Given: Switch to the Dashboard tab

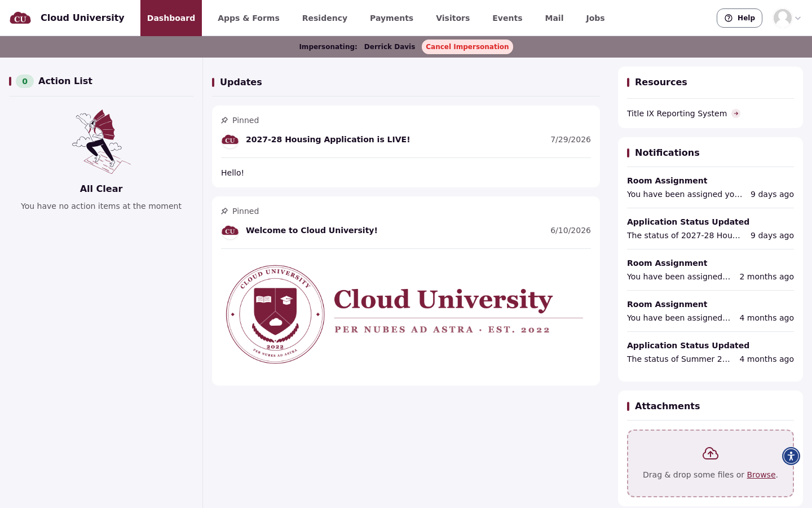Looking at the screenshot, I should (171, 18).
